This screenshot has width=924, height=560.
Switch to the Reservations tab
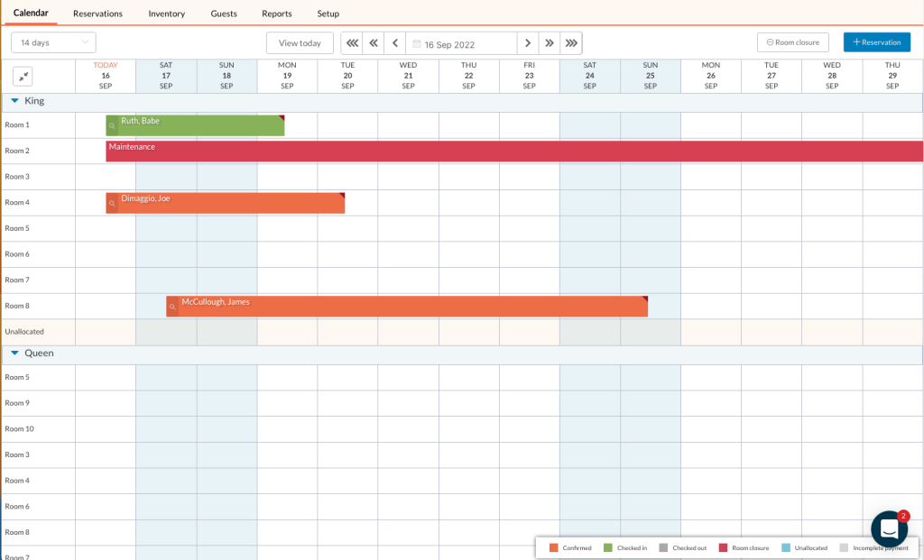tap(97, 14)
